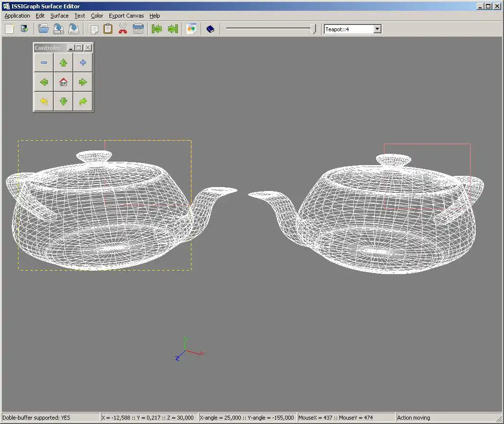Minimize the ISSIGraph Surface Editor window
Viewport: 504px width, 424px height.
click(x=480, y=6)
